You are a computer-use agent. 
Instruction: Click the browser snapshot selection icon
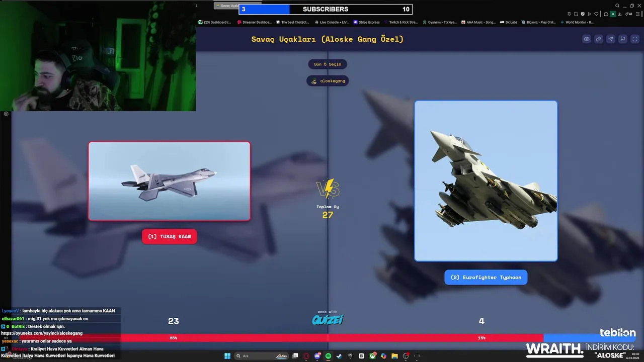576,14
